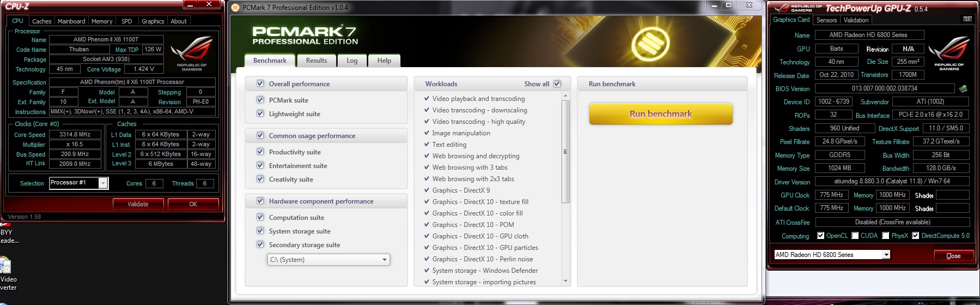Select the SPD tab in CPU-Z

pyautogui.click(x=127, y=21)
